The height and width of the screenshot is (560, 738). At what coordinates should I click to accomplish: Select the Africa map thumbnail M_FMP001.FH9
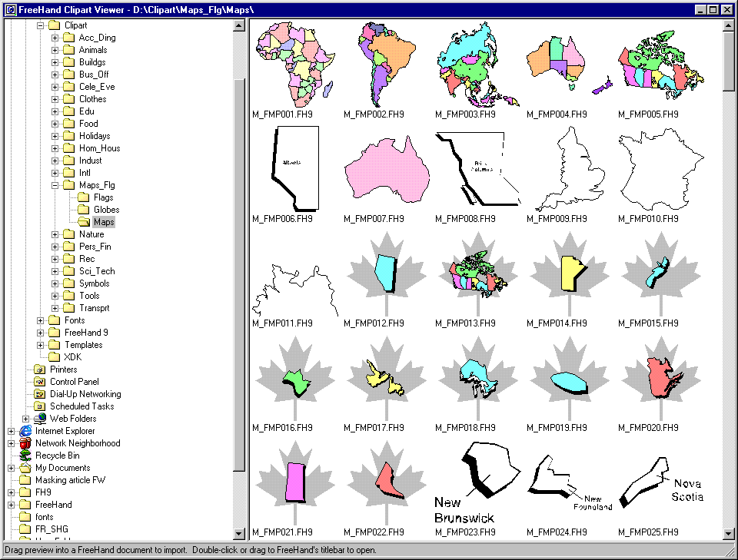[295, 65]
